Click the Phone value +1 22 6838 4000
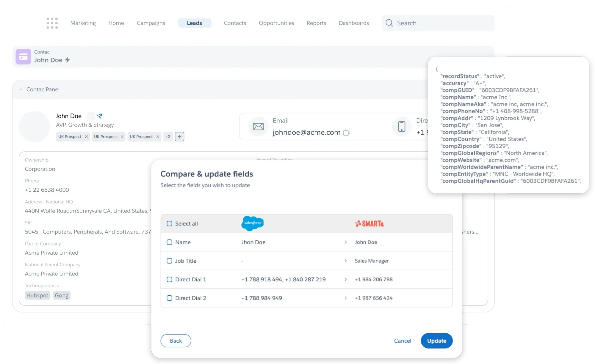Image resolution: width=595 pixels, height=364 pixels. [47, 190]
